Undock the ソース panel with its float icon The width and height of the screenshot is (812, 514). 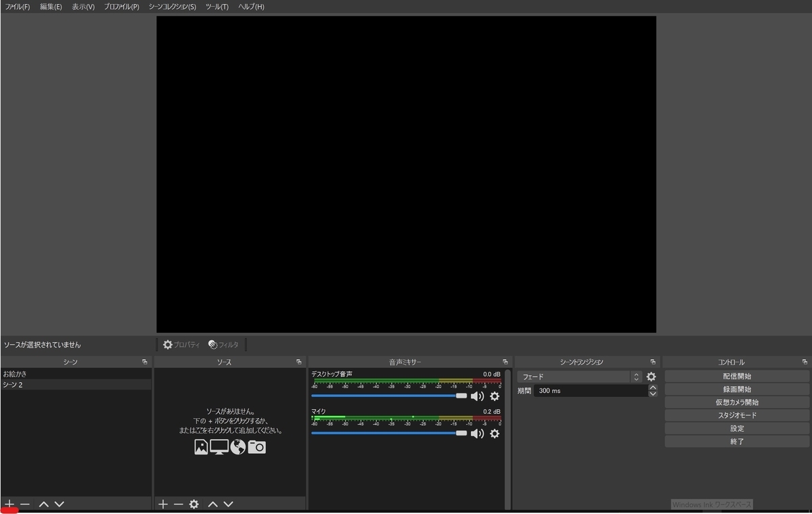pos(298,362)
